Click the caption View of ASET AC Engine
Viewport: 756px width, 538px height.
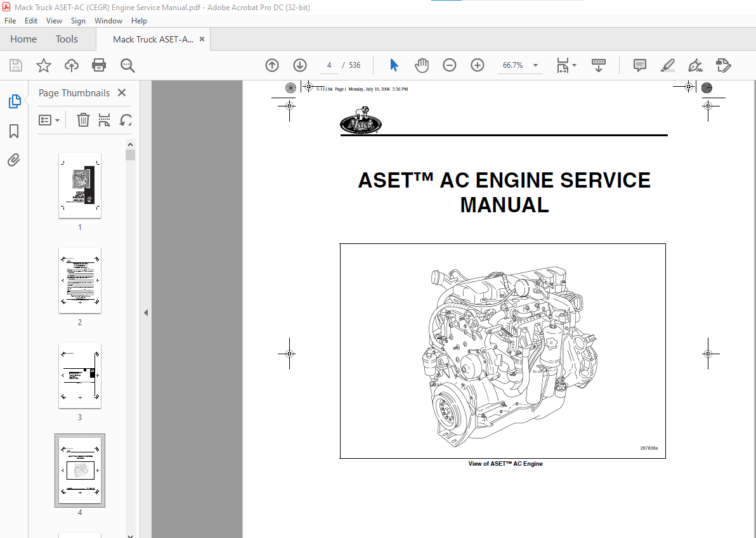[505, 463]
